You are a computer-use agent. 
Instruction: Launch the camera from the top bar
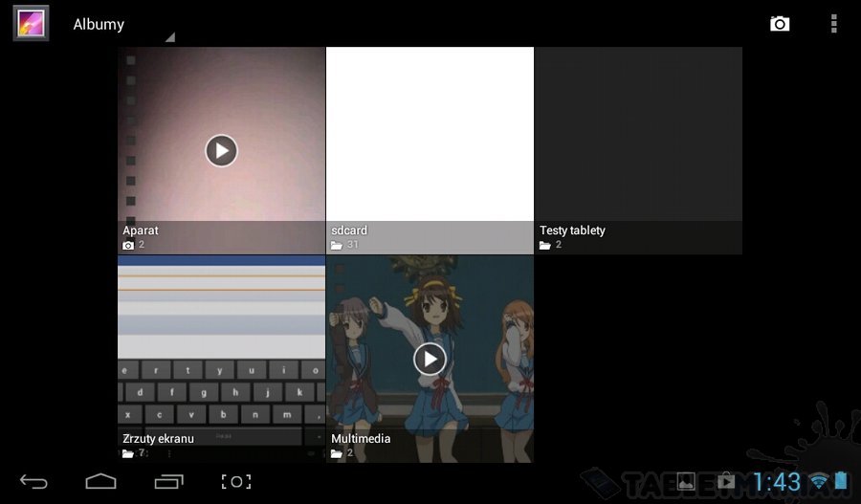779,24
